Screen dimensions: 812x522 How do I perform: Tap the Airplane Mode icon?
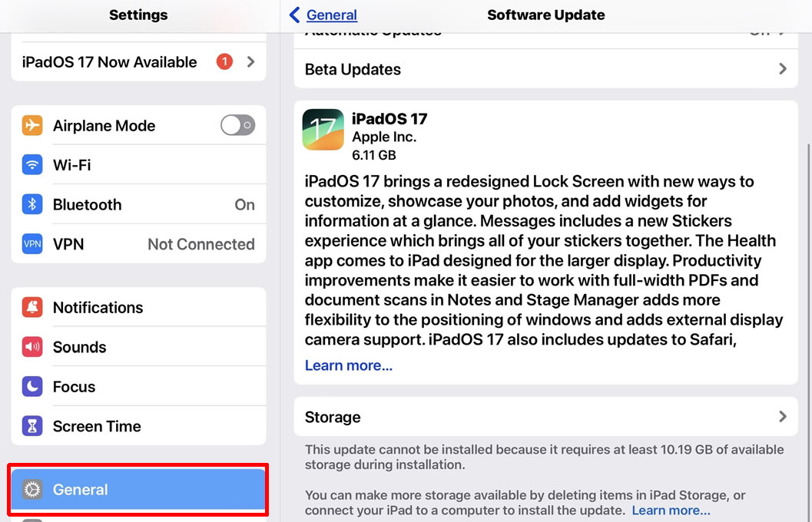(x=32, y=126)
